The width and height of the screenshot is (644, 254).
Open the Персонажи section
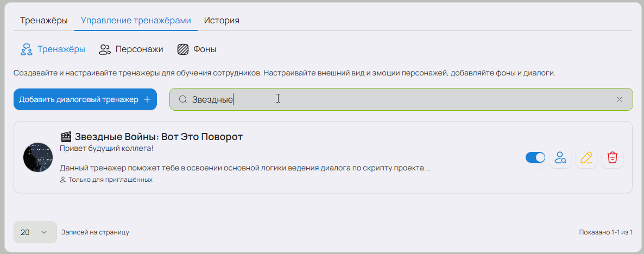131,49
